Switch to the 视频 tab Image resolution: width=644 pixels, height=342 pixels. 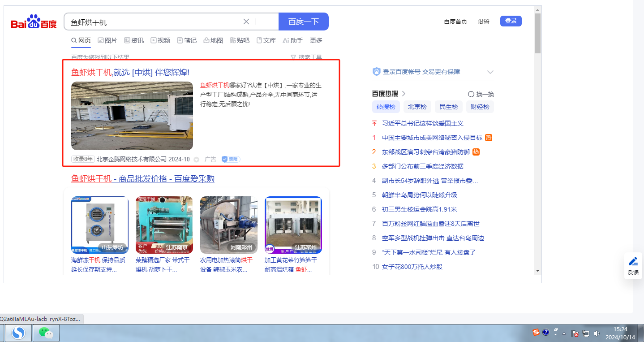coord(160,40)
